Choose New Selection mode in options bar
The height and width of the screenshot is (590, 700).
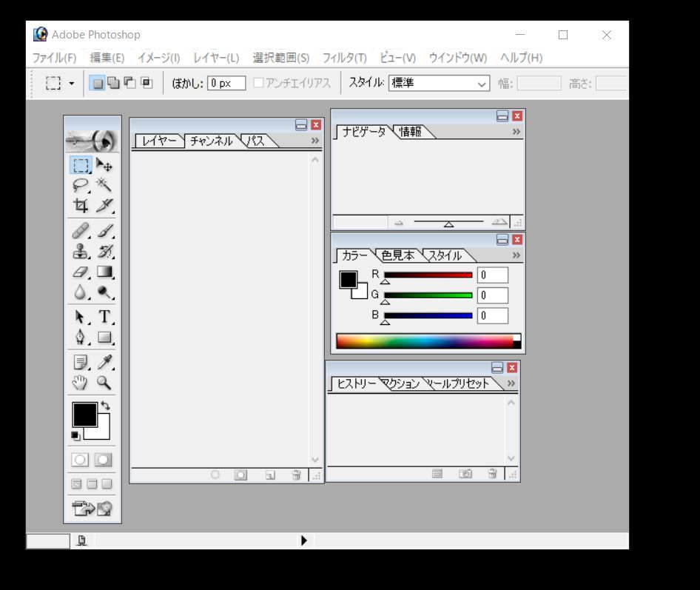(98, 83)
